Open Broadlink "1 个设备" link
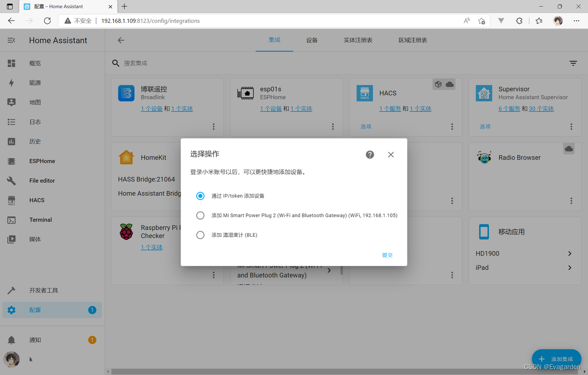The image size is (588, 375). pyautogui.click(x=152, y=109)
